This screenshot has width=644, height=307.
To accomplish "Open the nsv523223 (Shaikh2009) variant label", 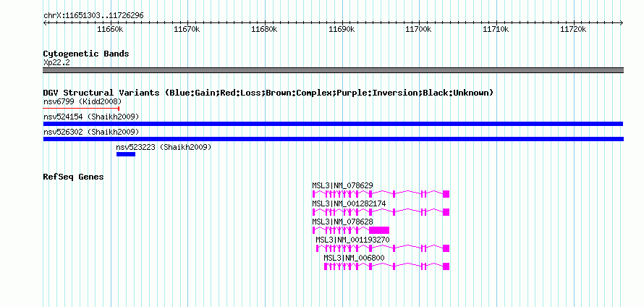I will coord(164,147).
